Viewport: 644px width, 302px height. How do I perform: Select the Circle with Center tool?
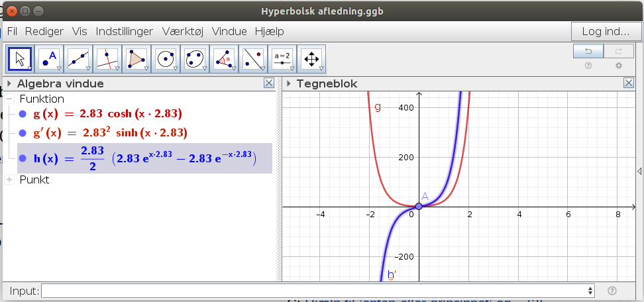[166, 60]
